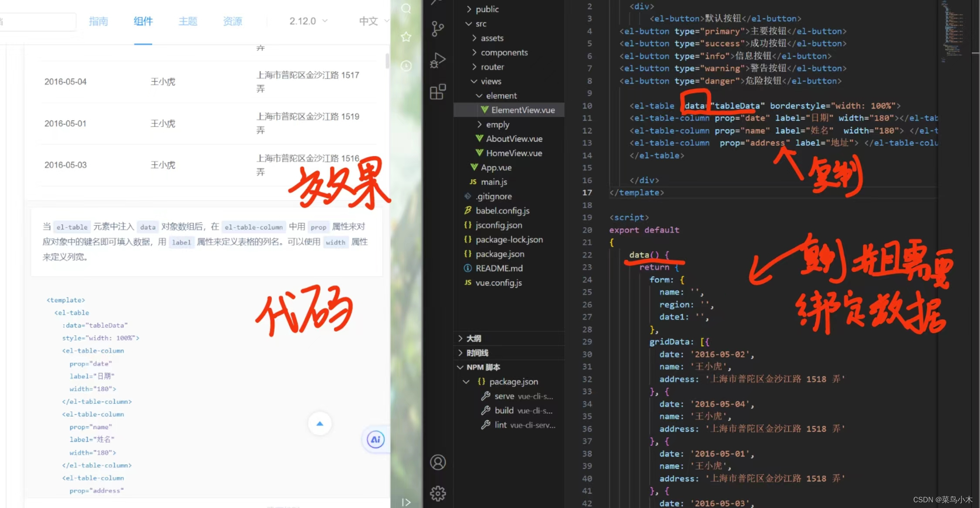This screenshot has height=508, width=980.
Task: Switch to the 资源 tab
Action: [x=232, y=21]
